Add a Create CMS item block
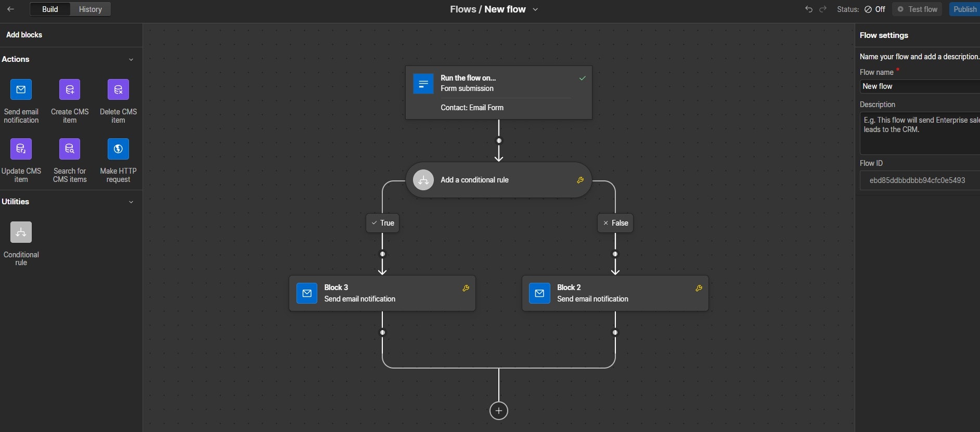Screen dimensions: 980x432 coord(70,89)
